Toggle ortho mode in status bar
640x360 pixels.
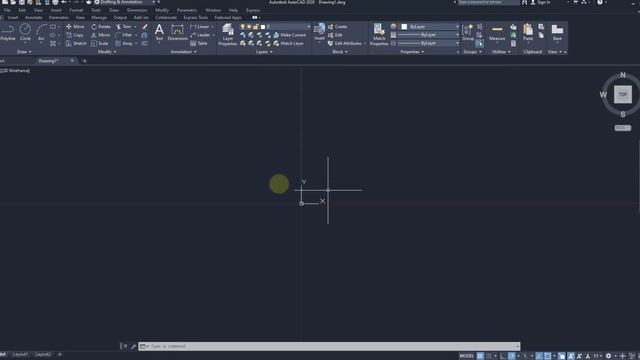[503, 356]
